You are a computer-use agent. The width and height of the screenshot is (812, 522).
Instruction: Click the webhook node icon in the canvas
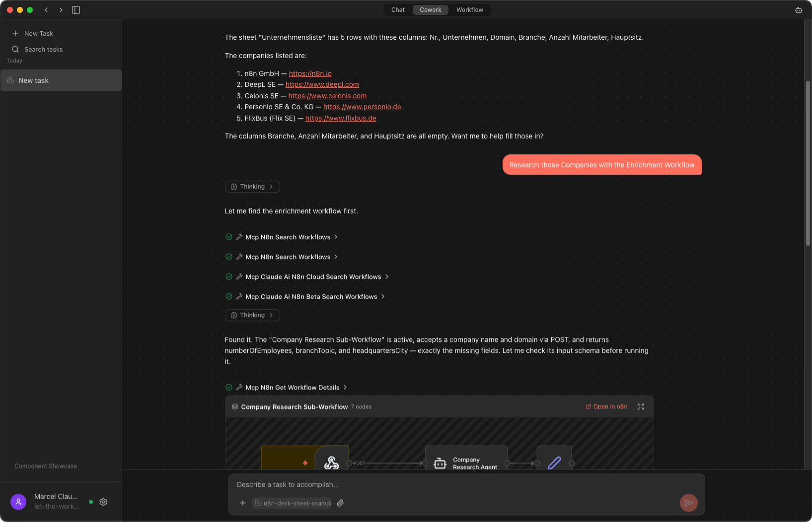click(x=331, y=463)
